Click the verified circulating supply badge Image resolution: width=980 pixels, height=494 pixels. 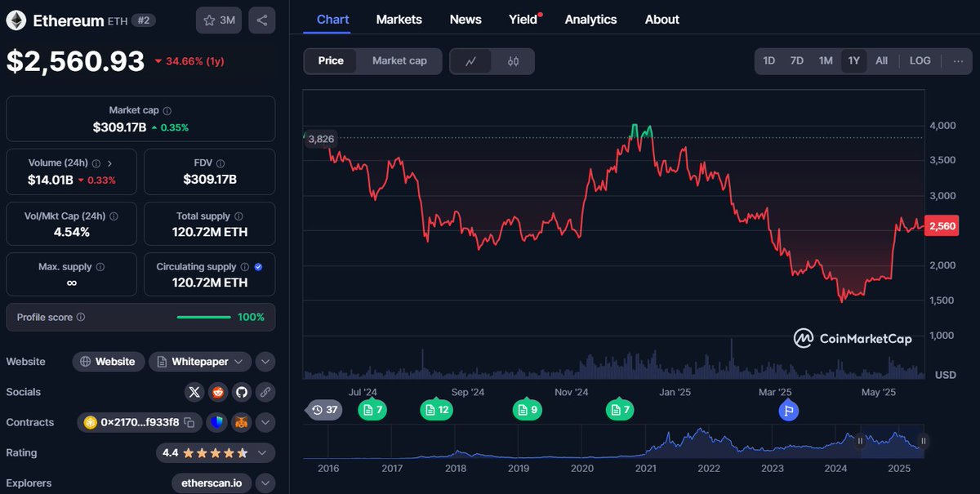pos(258,267)
